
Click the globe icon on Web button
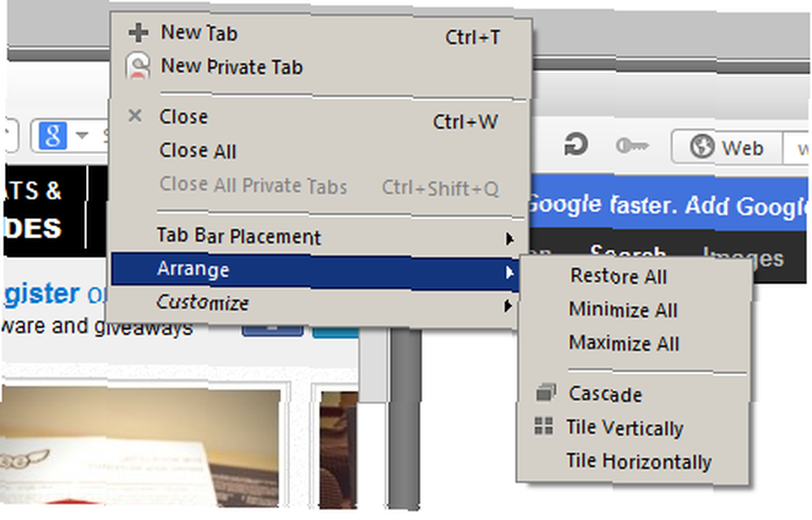coord(702,147)
